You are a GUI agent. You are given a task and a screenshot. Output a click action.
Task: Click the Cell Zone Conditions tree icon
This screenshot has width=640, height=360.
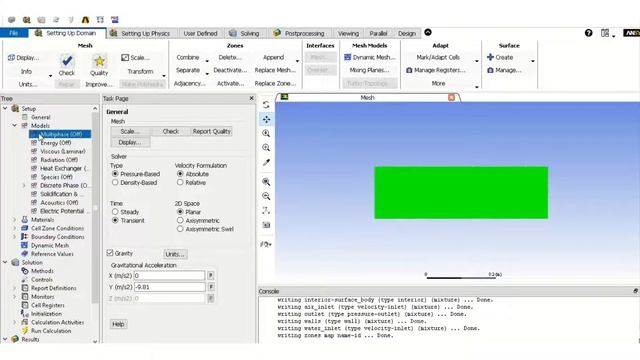[24, 228]
